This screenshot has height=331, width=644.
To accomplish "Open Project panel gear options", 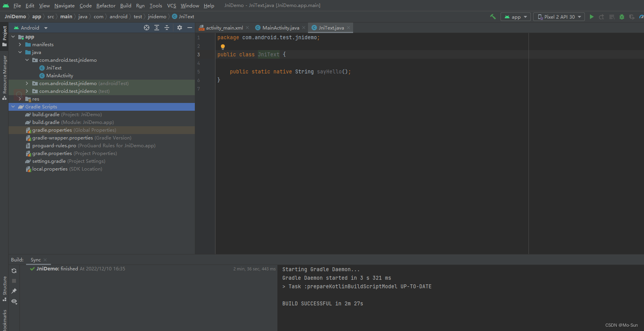I will point(180,28).
